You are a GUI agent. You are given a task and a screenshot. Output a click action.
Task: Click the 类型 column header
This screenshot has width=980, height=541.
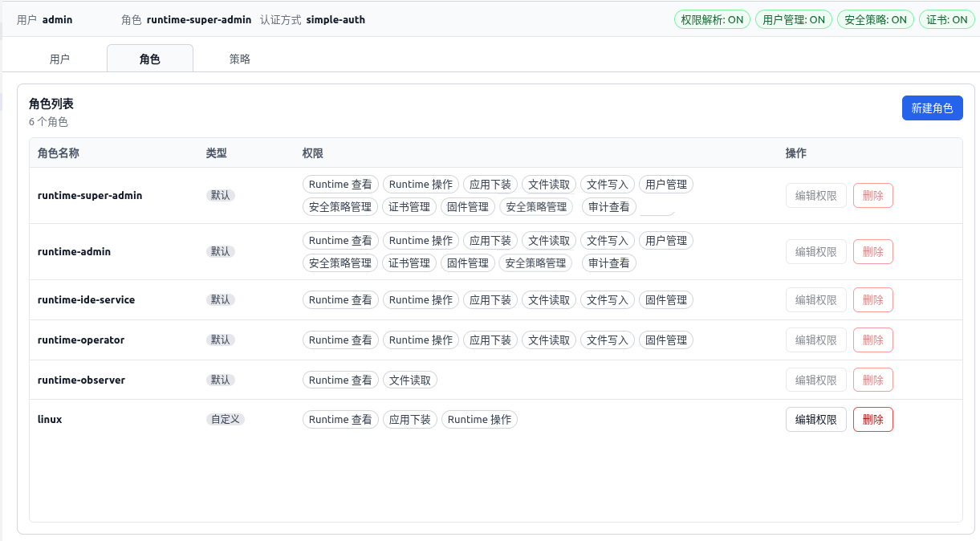click(217, 153)
